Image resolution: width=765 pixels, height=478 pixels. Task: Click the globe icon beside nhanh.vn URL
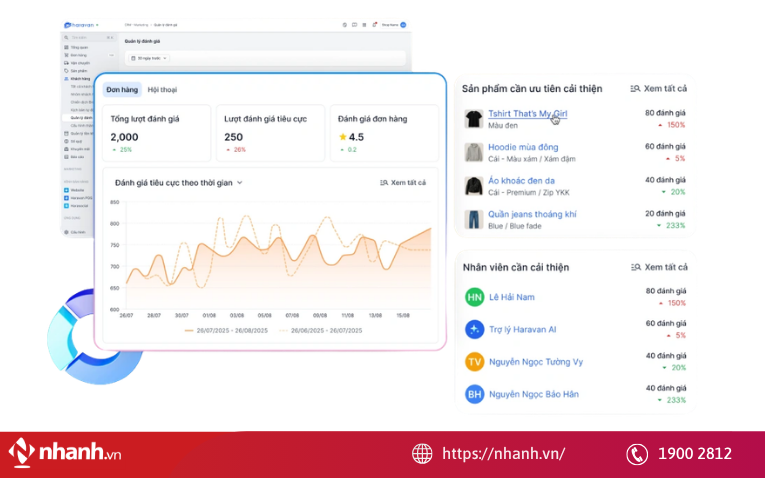(423, 454)
